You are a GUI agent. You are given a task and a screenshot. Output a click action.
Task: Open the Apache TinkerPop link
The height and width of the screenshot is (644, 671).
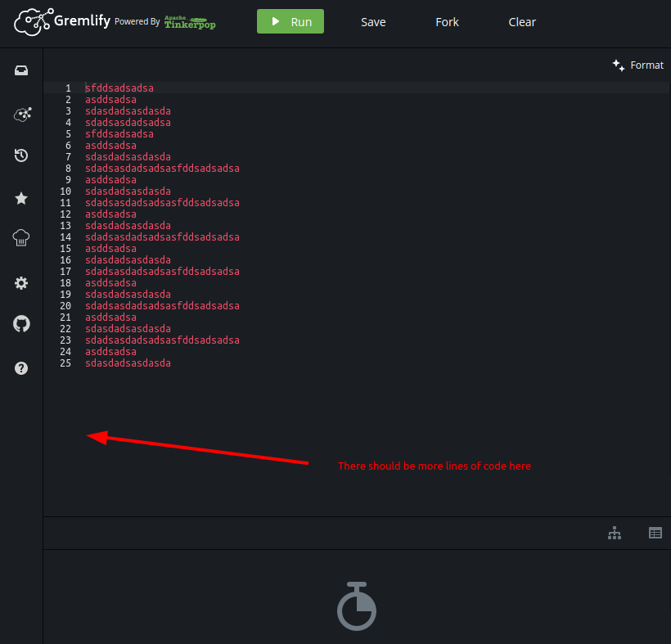pos(190,22)
